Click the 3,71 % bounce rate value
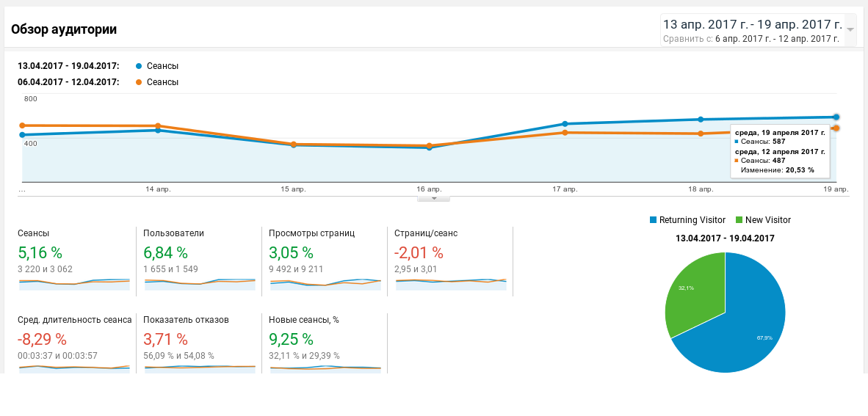This screenshot has width=868, height=416. point(165,338)
